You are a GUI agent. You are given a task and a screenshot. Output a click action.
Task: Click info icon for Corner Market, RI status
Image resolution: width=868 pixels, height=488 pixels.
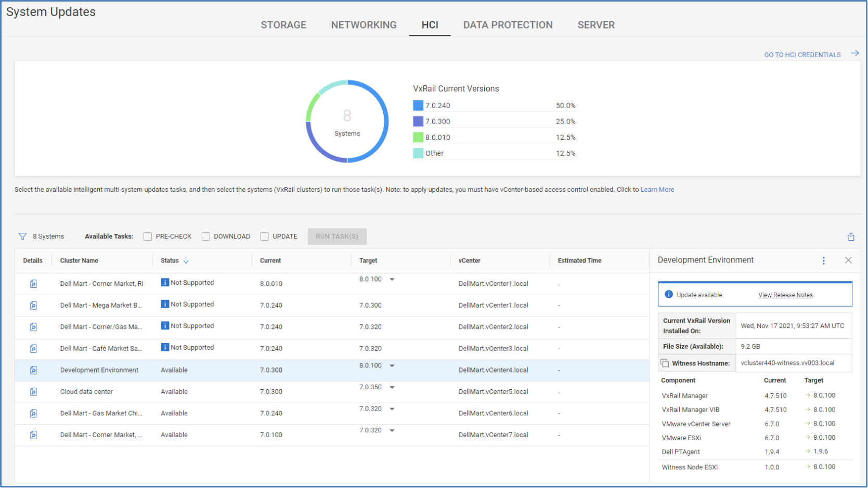pos(165,283)
